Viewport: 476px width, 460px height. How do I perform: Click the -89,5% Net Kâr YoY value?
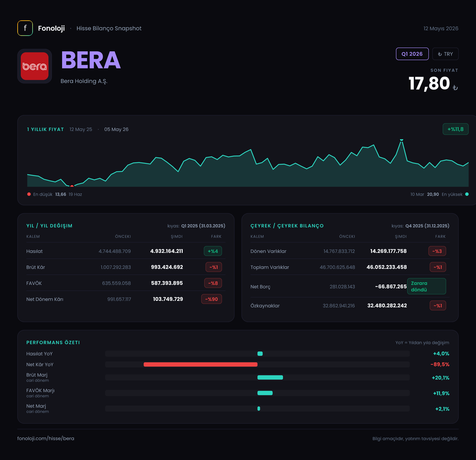pyautogui.click(x=440, y=364)
